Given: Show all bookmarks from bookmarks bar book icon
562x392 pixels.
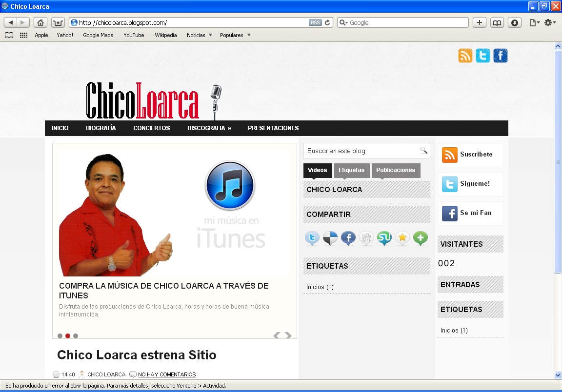Looking at the screenshot, I should pos(9,35).
